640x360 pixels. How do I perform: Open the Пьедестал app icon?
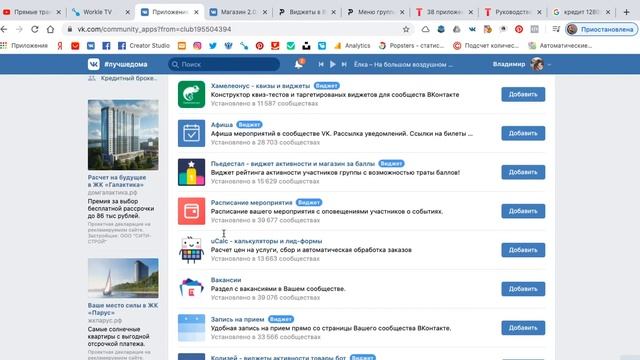pos(191,172)
